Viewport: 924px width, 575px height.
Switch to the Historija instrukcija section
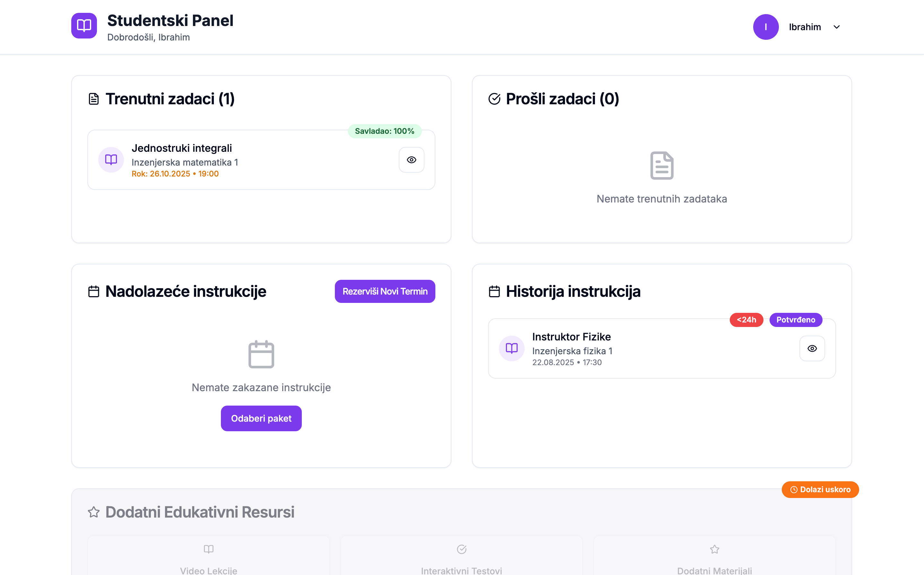(x=573, y=291)
